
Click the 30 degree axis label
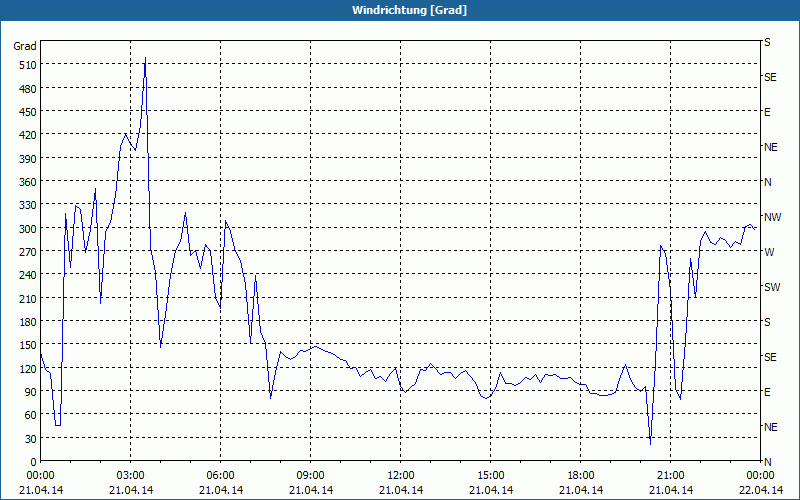[x=31, y=439]
